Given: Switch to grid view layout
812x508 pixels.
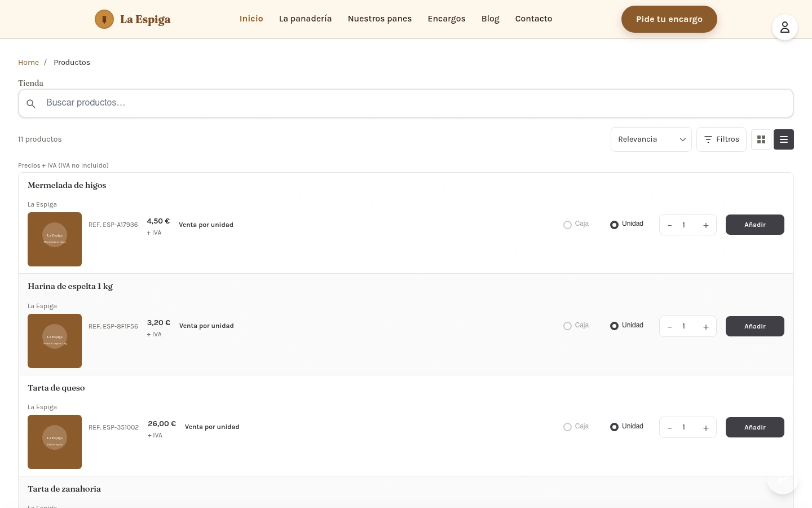Looking at the screenshot, I should 761,139.
